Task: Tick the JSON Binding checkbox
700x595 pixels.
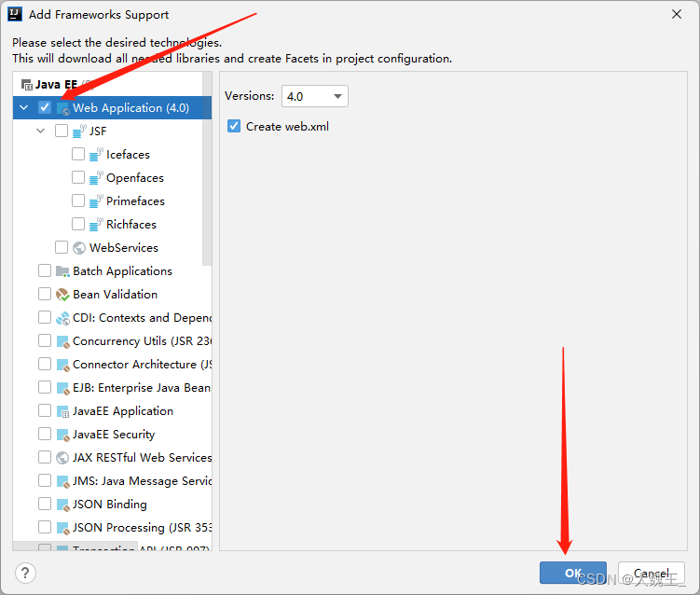Action: pos(45,504)
